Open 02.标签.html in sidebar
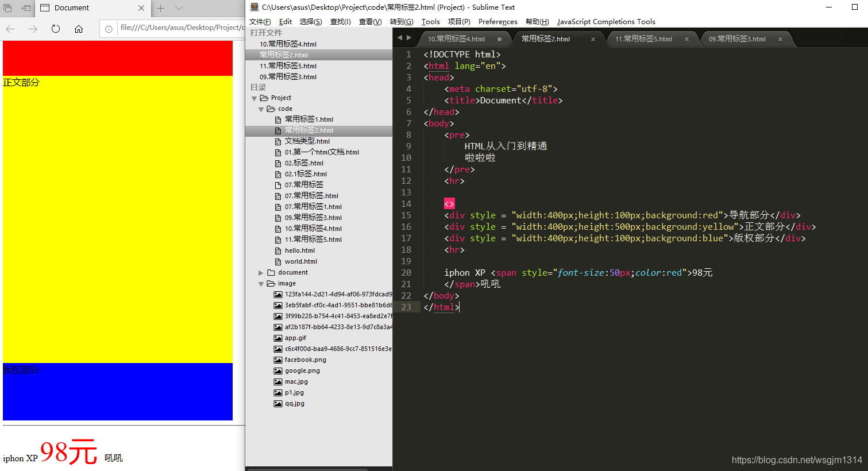 (x=304, y=163)
